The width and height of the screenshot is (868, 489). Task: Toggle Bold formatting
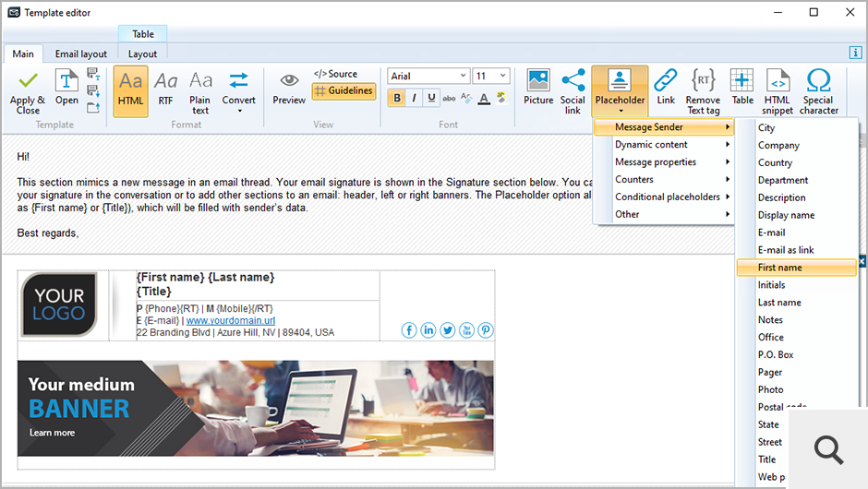[397, 99]
